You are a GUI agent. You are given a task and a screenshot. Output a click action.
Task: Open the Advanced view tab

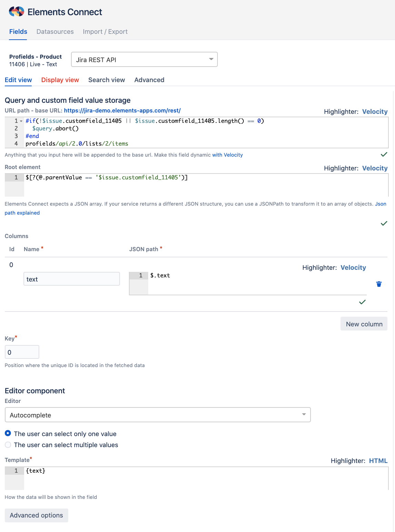tap(149, 80)
